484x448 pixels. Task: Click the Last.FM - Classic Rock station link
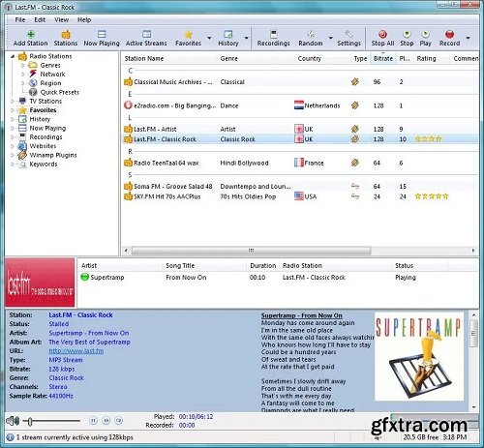pos(80,315)
